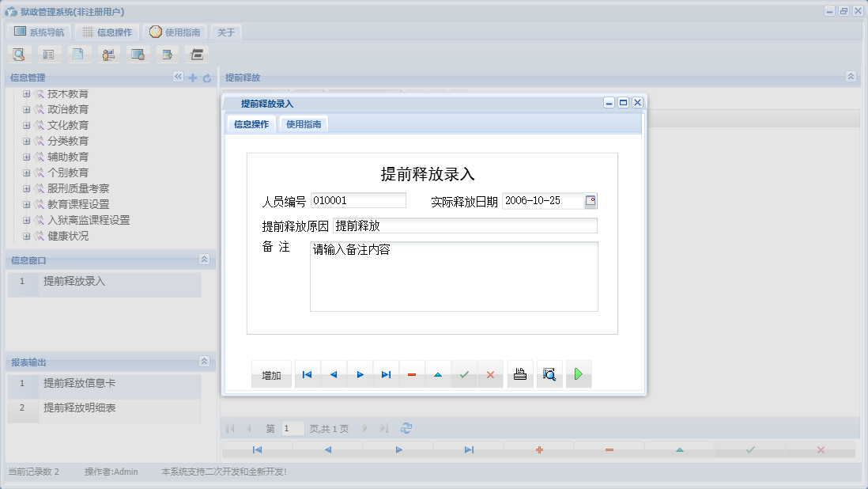Expand the 教育课程设置 tree node

26,204
